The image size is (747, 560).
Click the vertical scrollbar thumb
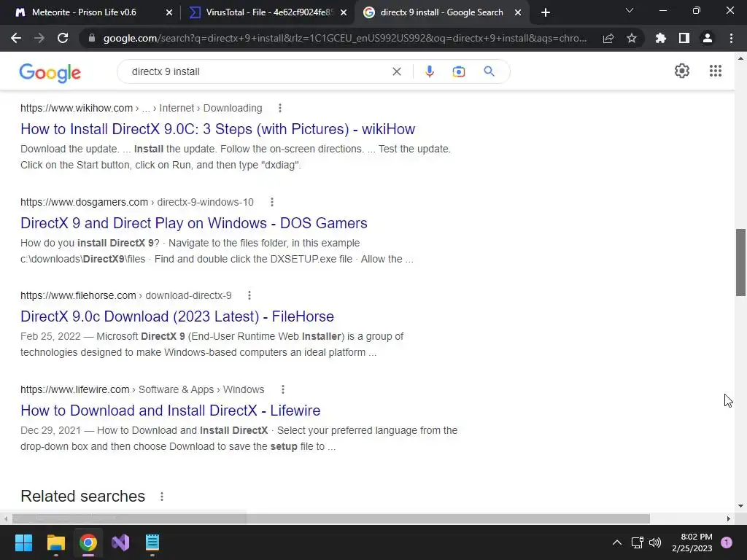[x=740, y=262]
